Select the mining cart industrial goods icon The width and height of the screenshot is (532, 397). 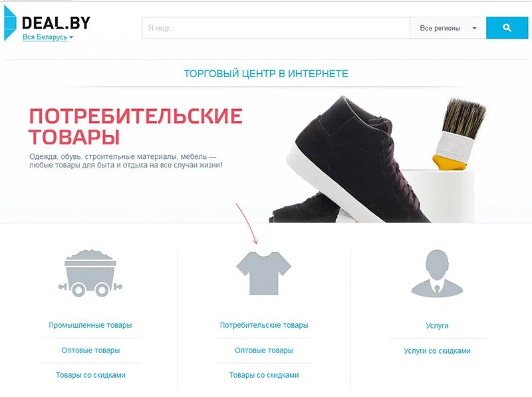pyautogui.click(x=90, y=273)
